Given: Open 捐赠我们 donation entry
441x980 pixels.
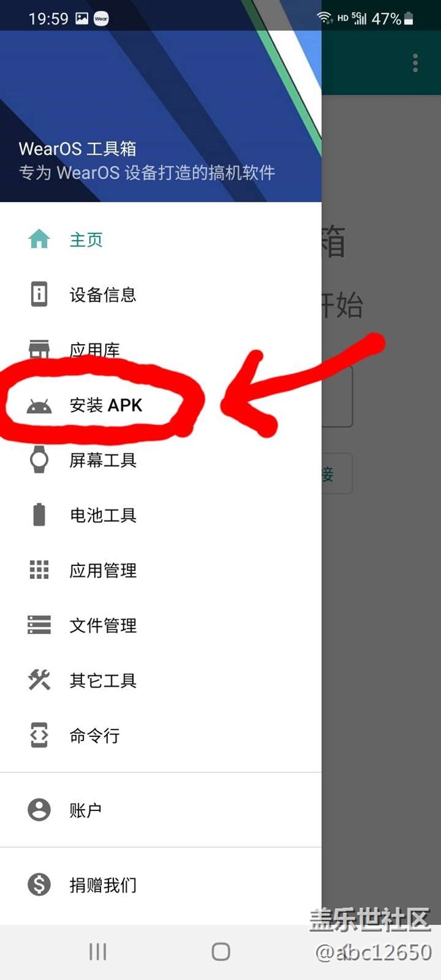Looking at the screenshot, I should point(161,885).
